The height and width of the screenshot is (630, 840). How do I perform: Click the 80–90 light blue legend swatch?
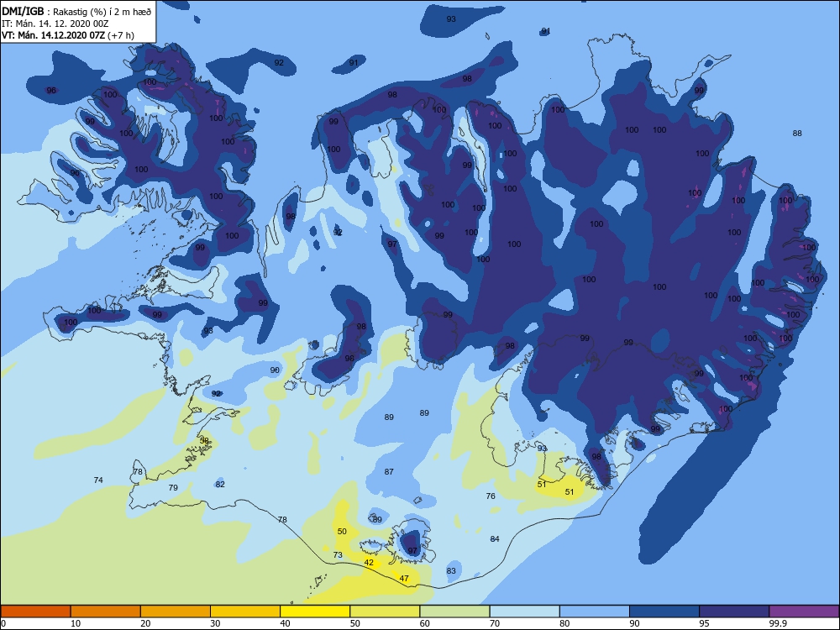(595, 612)
